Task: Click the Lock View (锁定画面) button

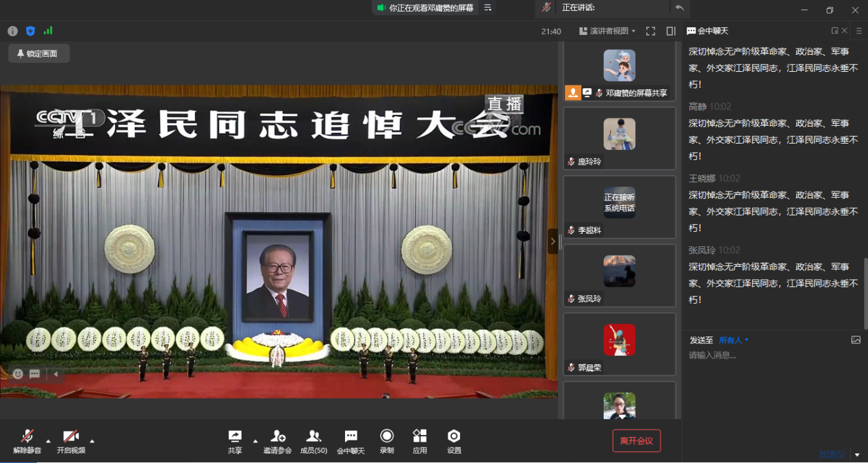Action: click(x=38, y=53)
